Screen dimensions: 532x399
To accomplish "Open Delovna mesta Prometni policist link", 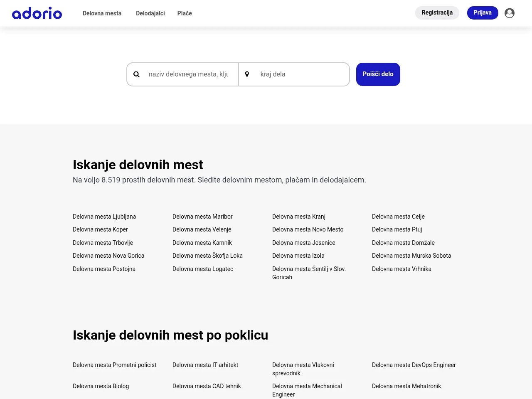I will [115, 365].
